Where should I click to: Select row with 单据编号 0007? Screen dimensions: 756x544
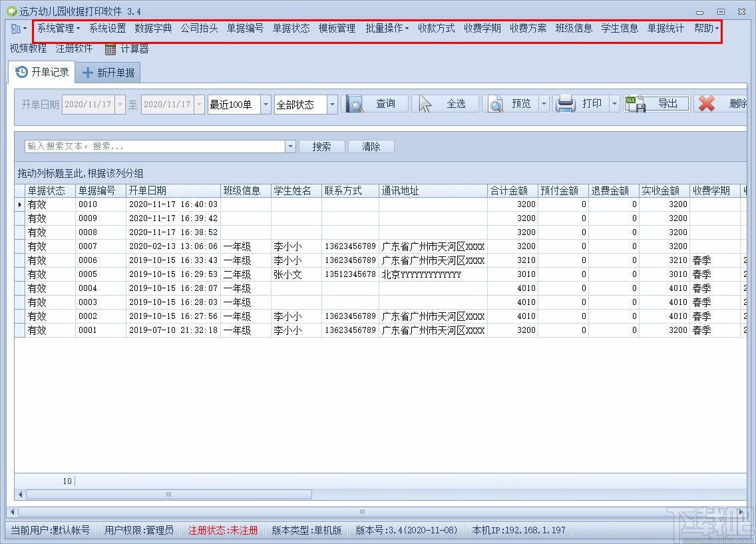click(x=381, y=246)
